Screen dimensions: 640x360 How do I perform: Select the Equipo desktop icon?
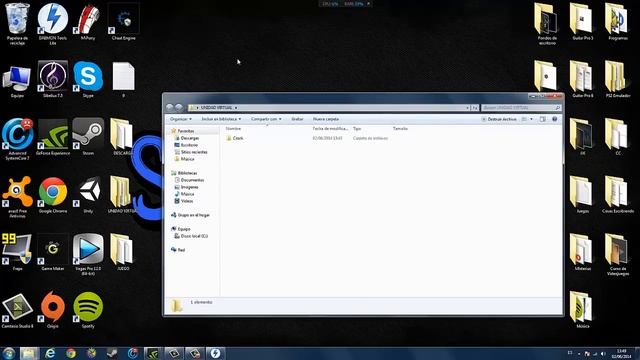click(17, 81)
